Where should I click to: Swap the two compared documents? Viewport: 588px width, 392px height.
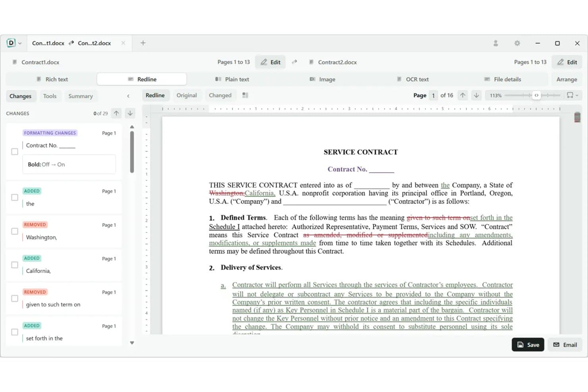294,62
